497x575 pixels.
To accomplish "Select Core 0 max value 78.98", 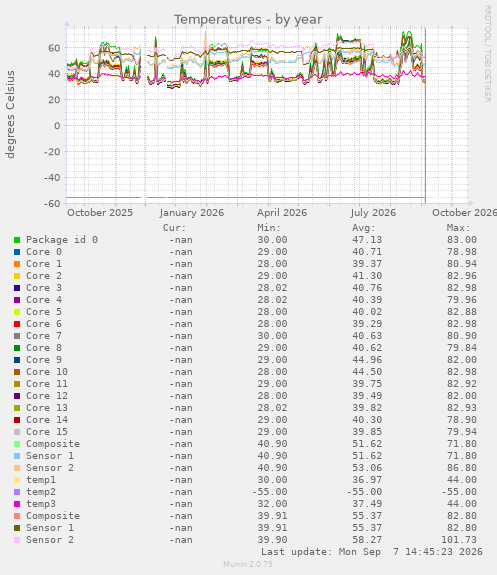I will click(x=462, y=252).
